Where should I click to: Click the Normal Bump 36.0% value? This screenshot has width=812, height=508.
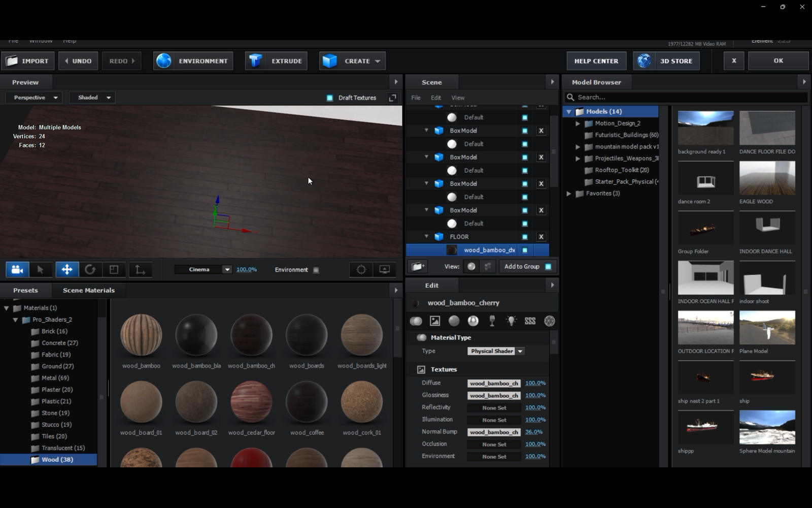534,432
